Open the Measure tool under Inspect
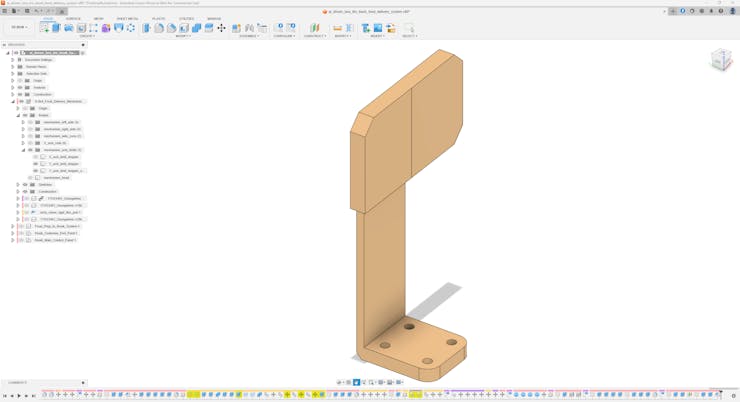The width and height of the screenshot is (740, 402). 337,28
